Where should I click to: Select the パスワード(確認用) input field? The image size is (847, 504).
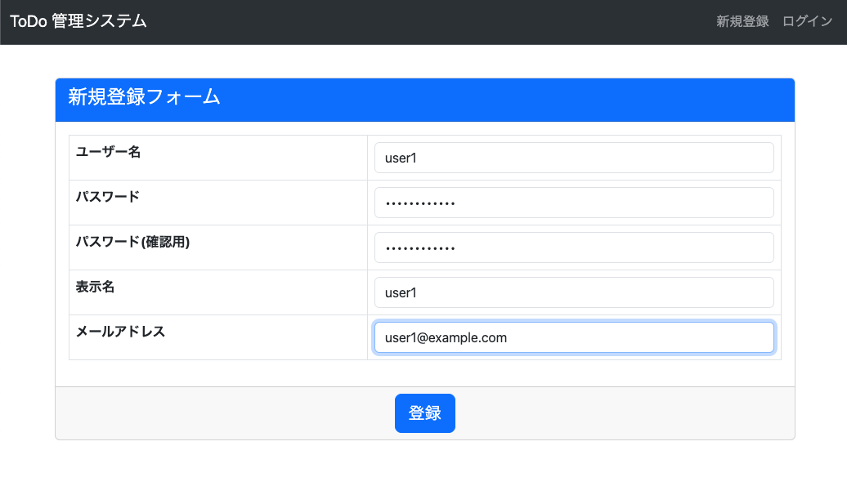point(574,248)
